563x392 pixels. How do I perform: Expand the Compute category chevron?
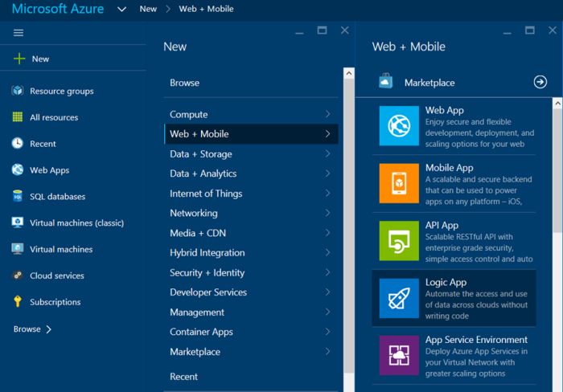click(327, 114)
